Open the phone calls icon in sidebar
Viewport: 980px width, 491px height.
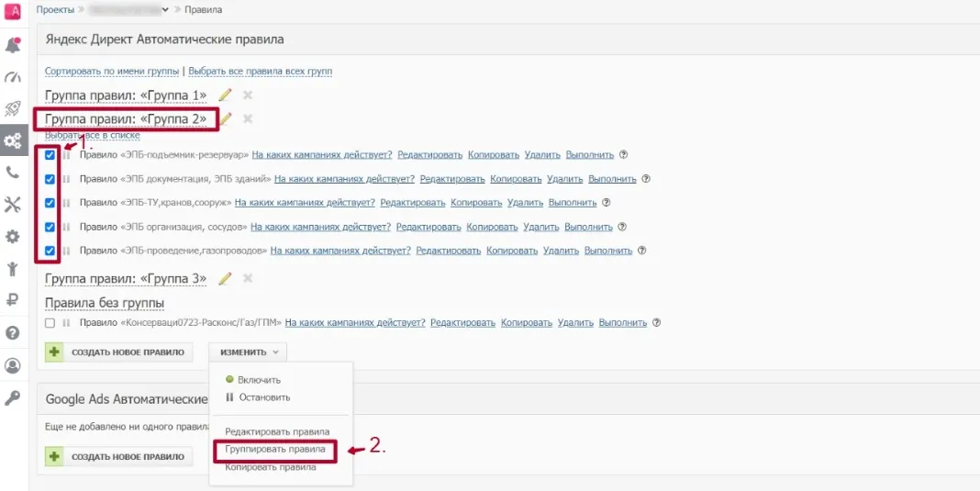click(13, 173)
